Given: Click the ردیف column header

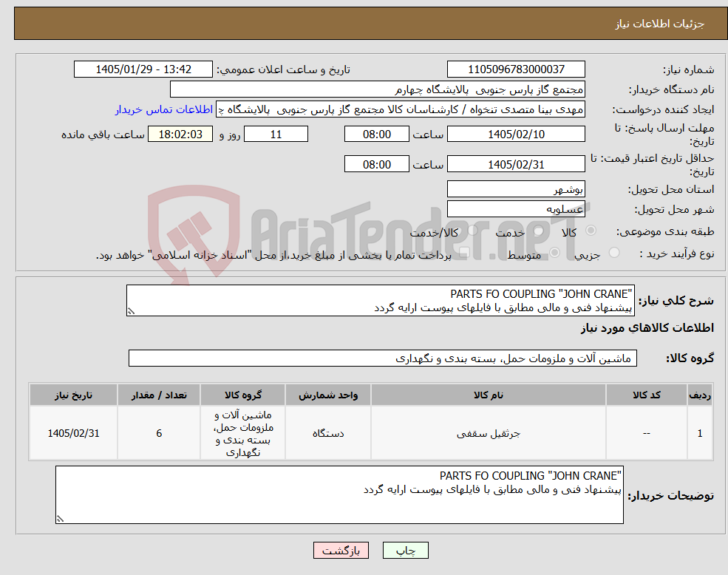Looking at the screenshot, I should [700, 395].
